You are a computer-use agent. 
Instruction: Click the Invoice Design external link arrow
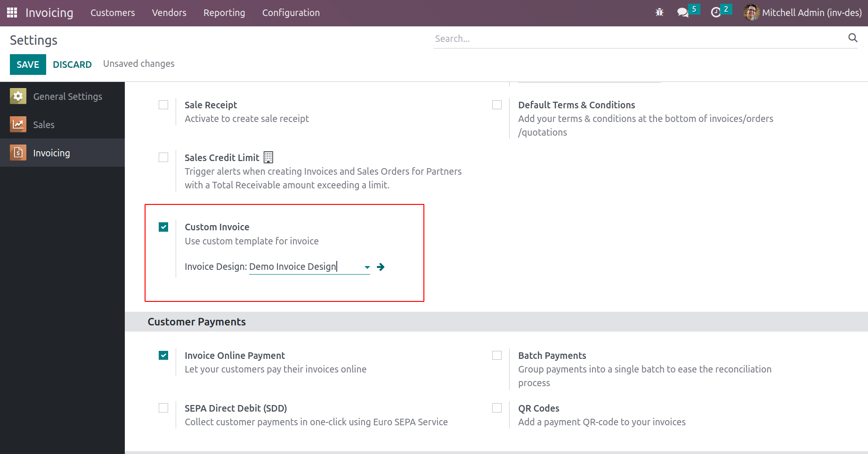381,267
